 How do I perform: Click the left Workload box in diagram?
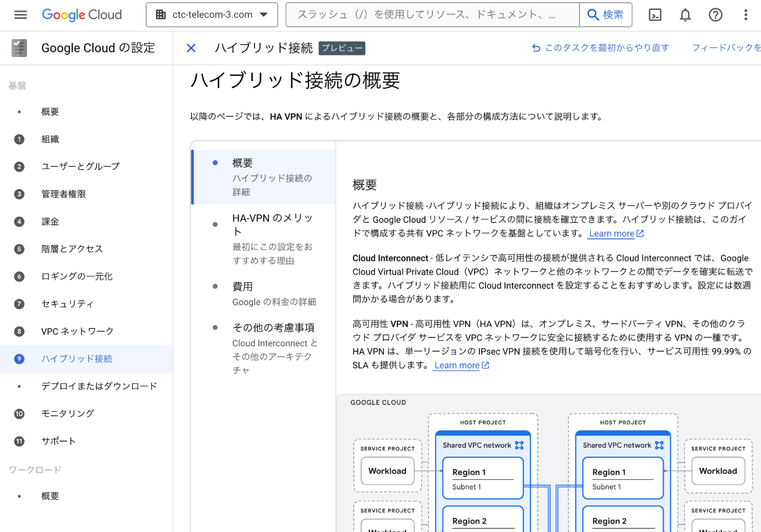(x=388, y=471)
